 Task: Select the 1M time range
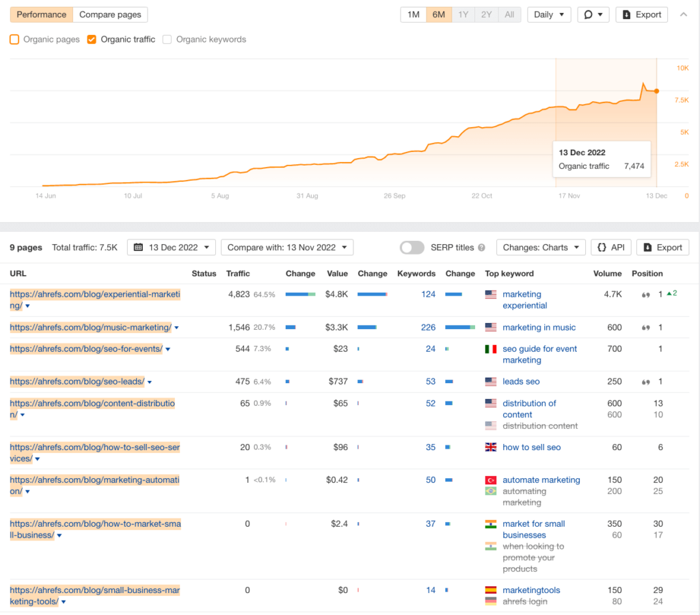click(414, 14)
